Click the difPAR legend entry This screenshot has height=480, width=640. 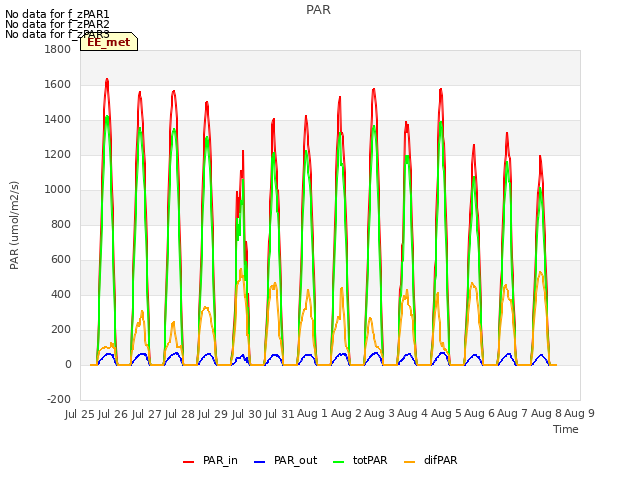[x=430, y=460]
